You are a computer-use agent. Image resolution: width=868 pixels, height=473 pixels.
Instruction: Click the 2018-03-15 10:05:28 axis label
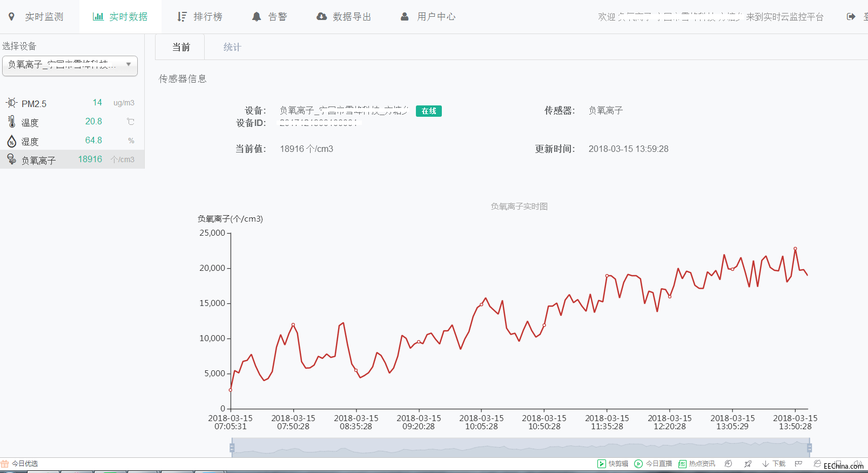(x=481, y=422)
